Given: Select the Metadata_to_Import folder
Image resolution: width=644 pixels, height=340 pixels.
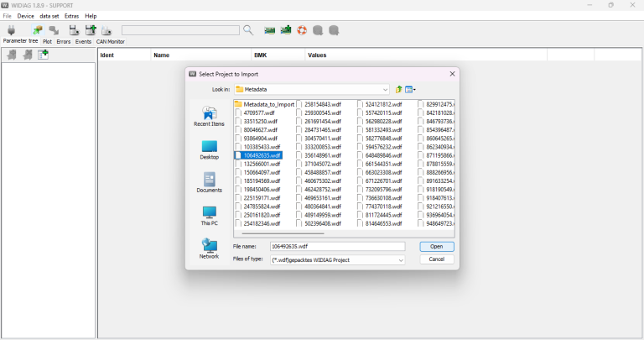Looking at the screenshot, I should coord(264,104).
